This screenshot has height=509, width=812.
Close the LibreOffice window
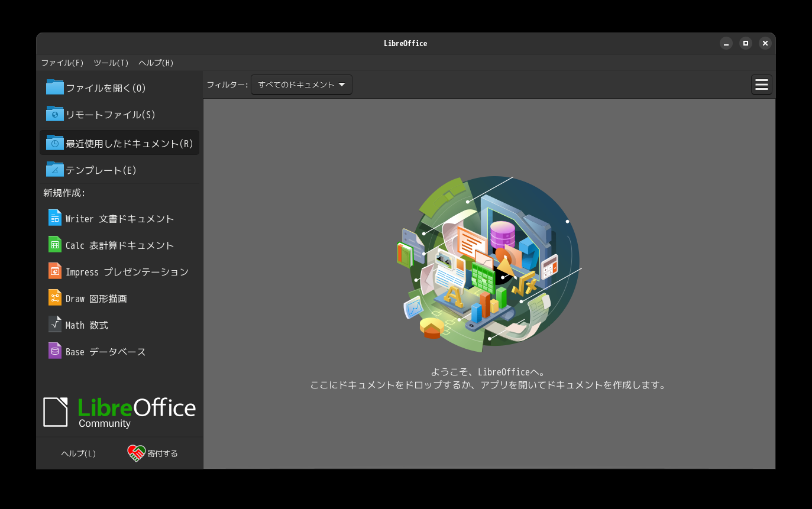coord(765,43)
